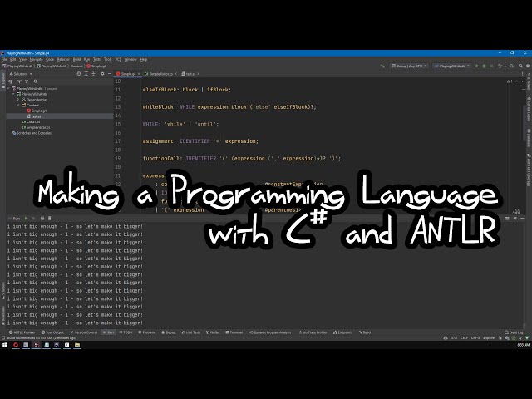Viewport: 532px width, 399px height.
Task: Open the File menu
Action: [x=4, y=59]
